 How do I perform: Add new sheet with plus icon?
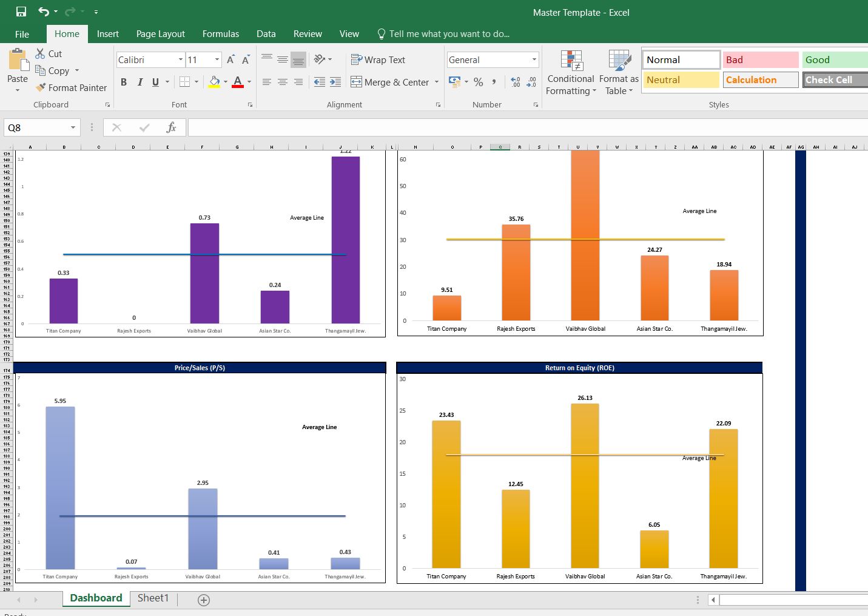tap(204, 600)
